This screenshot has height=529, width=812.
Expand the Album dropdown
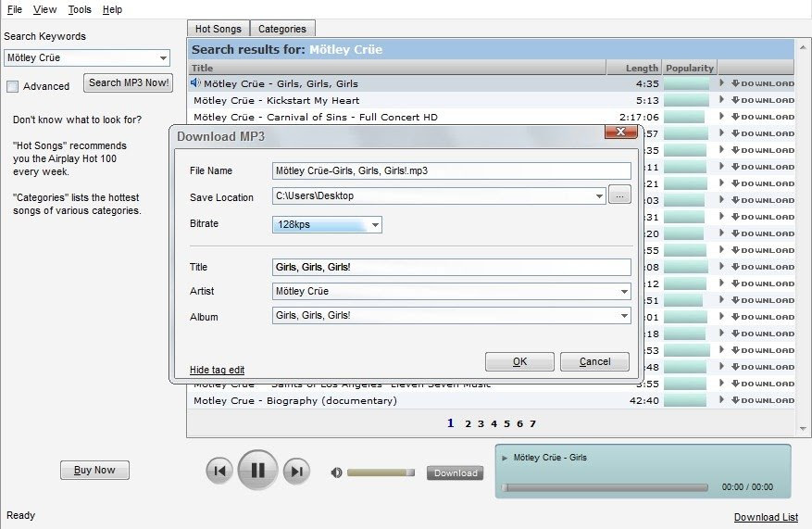[x=625, y=316]
